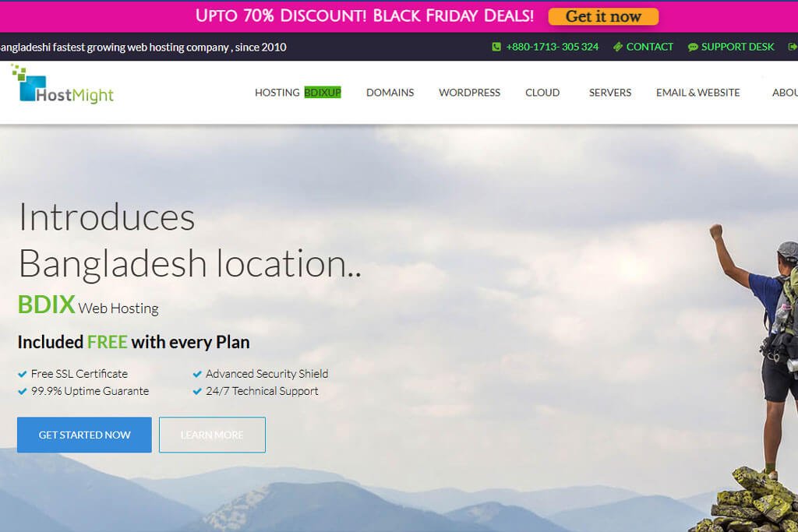The width and height of the screenshot is (798, 532).
Task: Click the Get it now button
Action: [x=603, y=17]
